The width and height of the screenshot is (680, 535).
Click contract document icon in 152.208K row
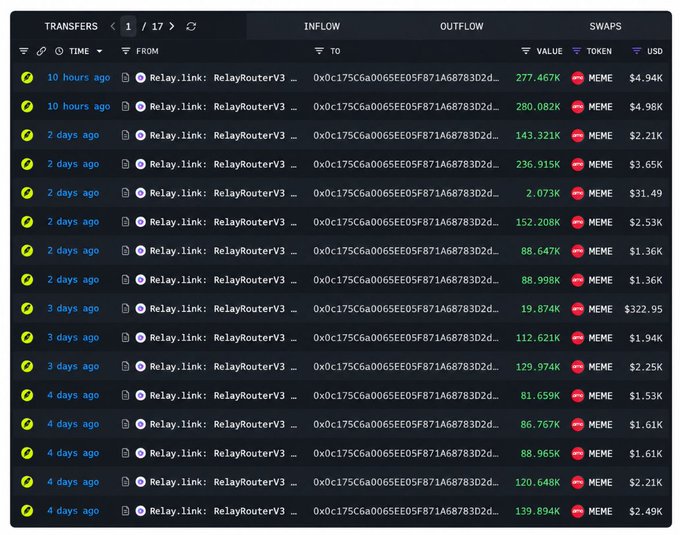125,222
